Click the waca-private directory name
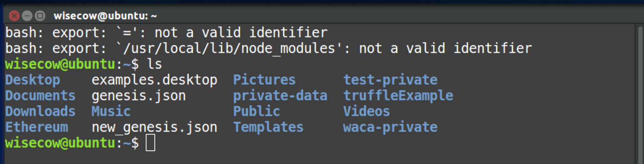Viewport: 644px width, 164px height. (x=390, y=127)
